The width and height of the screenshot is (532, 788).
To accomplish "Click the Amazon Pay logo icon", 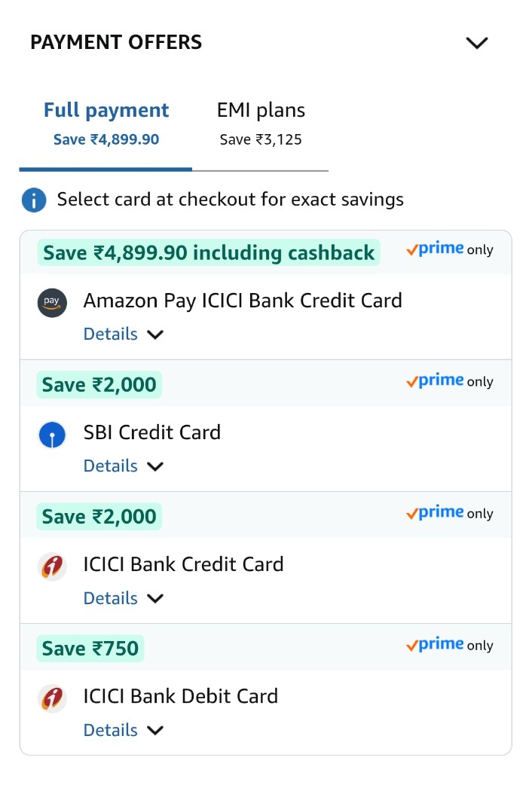I will pos(52,303).
